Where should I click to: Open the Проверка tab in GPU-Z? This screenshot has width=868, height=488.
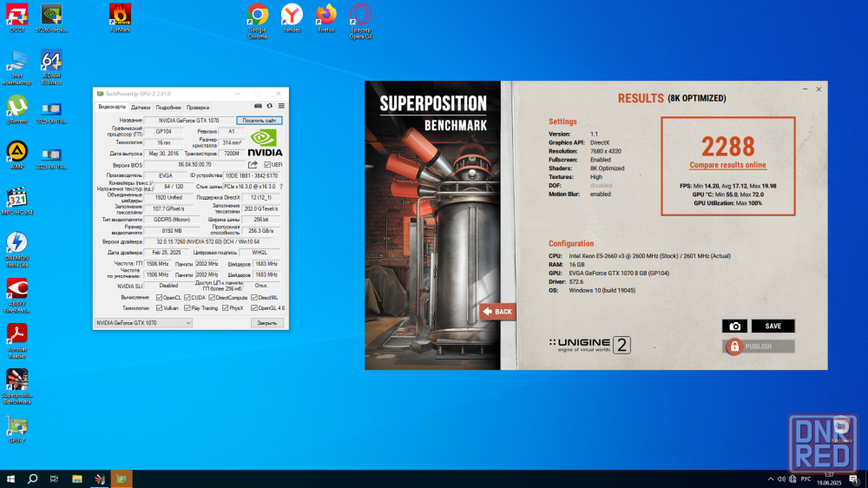tap(198, 108)
